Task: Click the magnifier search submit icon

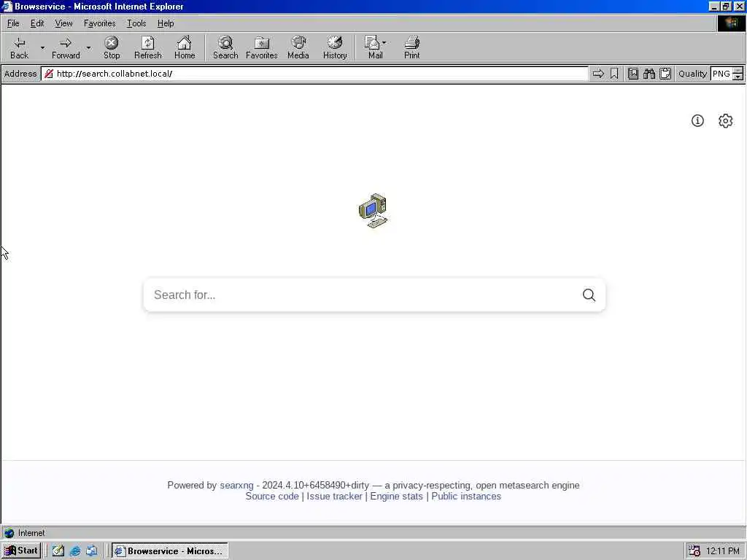Action: click(x=589, y=295)
